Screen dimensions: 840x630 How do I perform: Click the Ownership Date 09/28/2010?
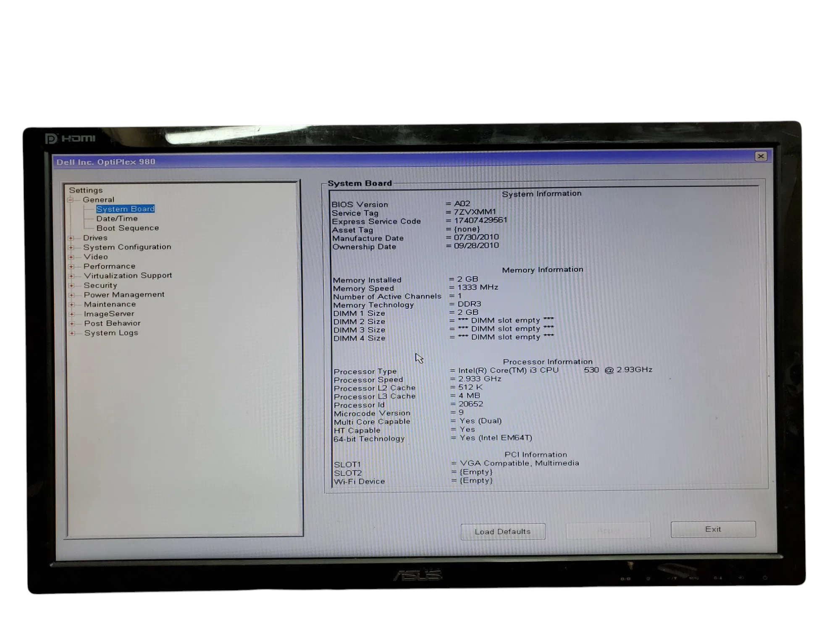tap(476, 246)
